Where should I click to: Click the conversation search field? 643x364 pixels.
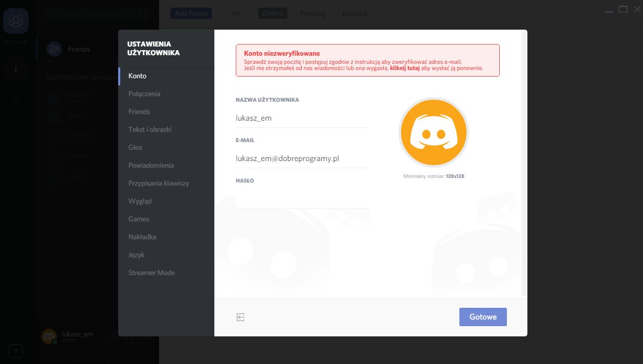pos(97,14)
